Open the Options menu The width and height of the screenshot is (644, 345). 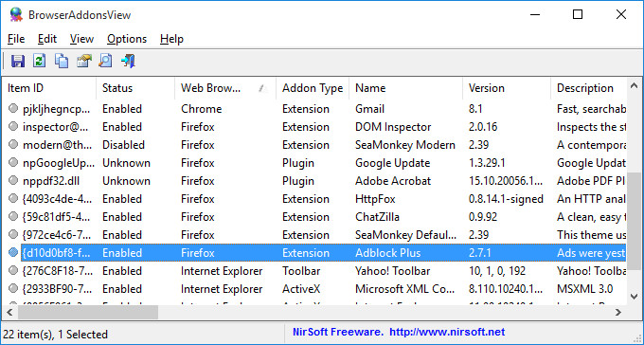[x=127, y=39]
